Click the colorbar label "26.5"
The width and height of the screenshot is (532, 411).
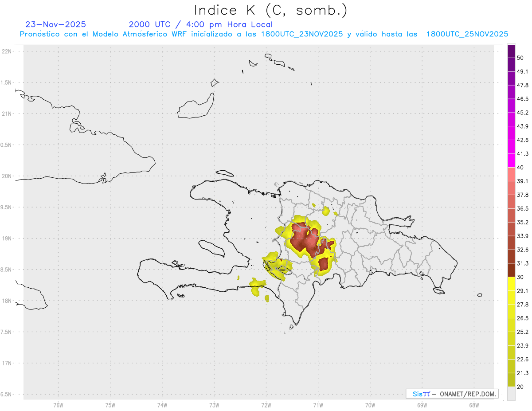523,318
